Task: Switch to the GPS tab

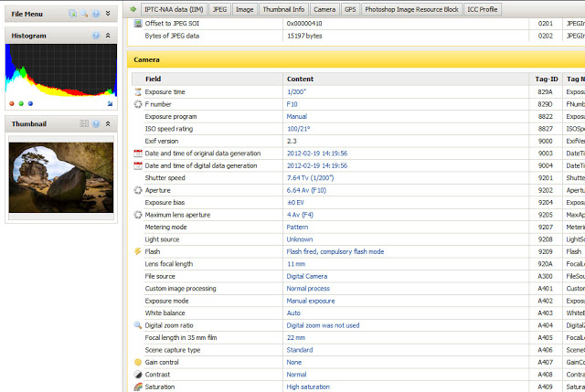Action: click(x=350, y=9)
